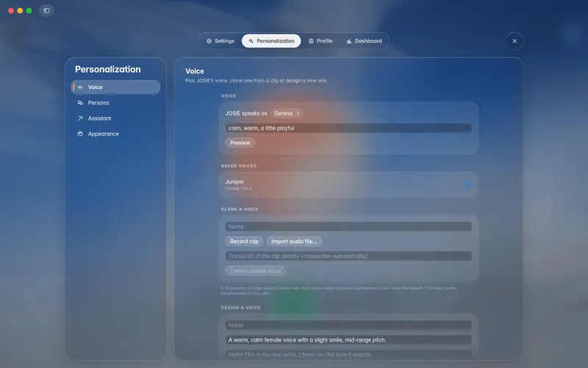
Task: Focus the Name field under Clone a Voice
Action: (348, 227)
